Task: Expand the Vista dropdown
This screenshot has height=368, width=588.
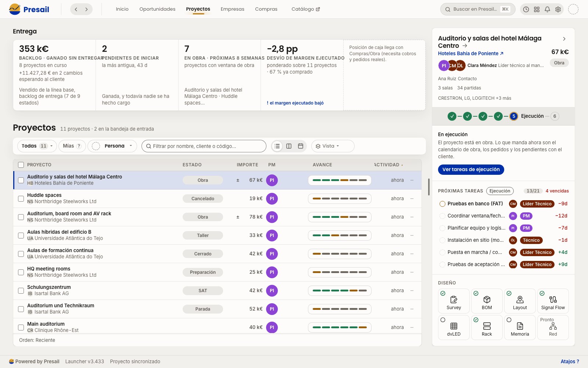Action: tap(333, 146)
